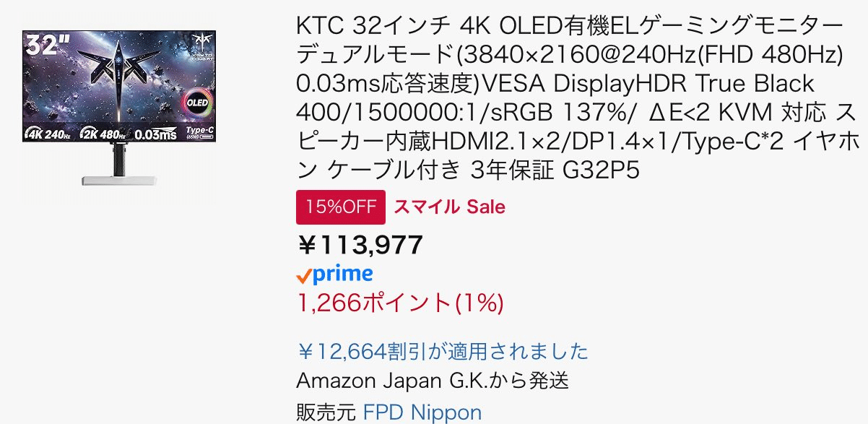This screenshot has height=424, width=868.
Task: Click the ¥12,664 discount applied link
Action: click(443, 352)
